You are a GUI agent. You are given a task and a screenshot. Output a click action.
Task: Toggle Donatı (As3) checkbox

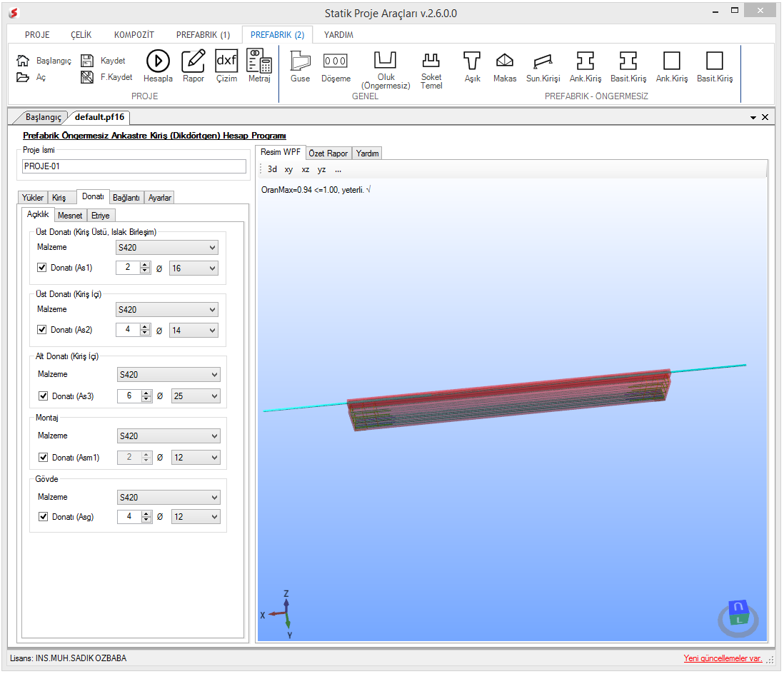coord(44,396)
